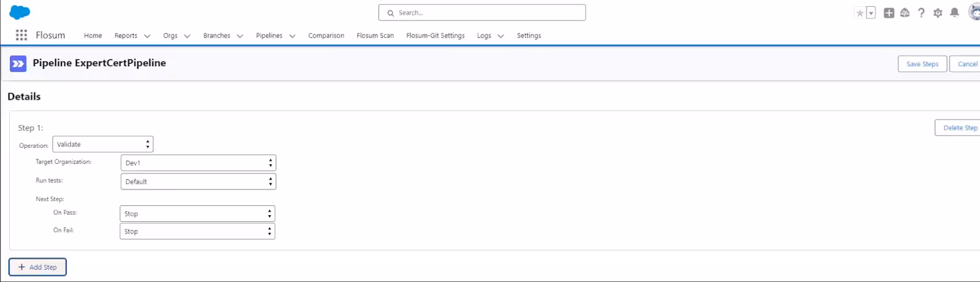Viewport: 980px width, 282px height.
Task: Open the Flosum-Git Settings tab
Action: pyautogui.click(x=435, y=36)
